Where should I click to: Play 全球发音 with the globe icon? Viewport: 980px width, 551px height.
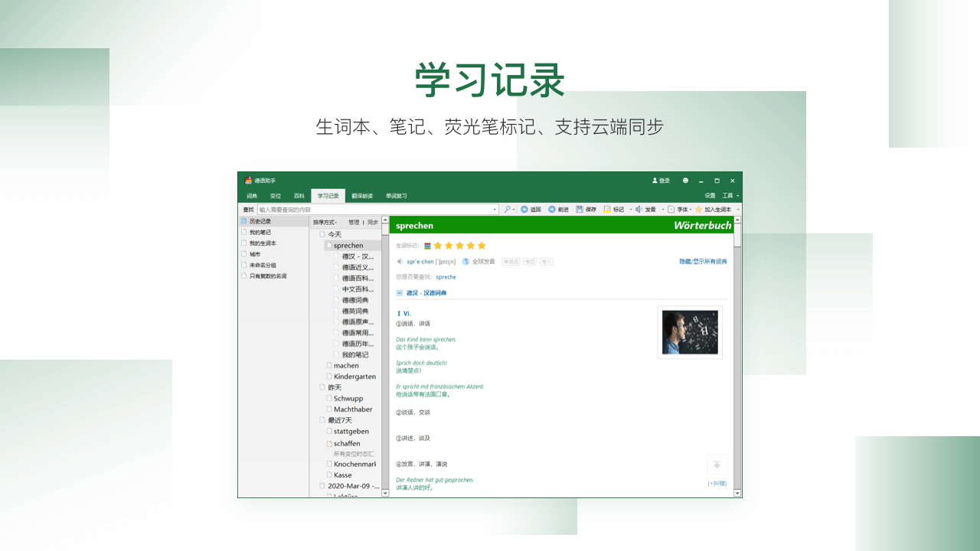point(464,261)
